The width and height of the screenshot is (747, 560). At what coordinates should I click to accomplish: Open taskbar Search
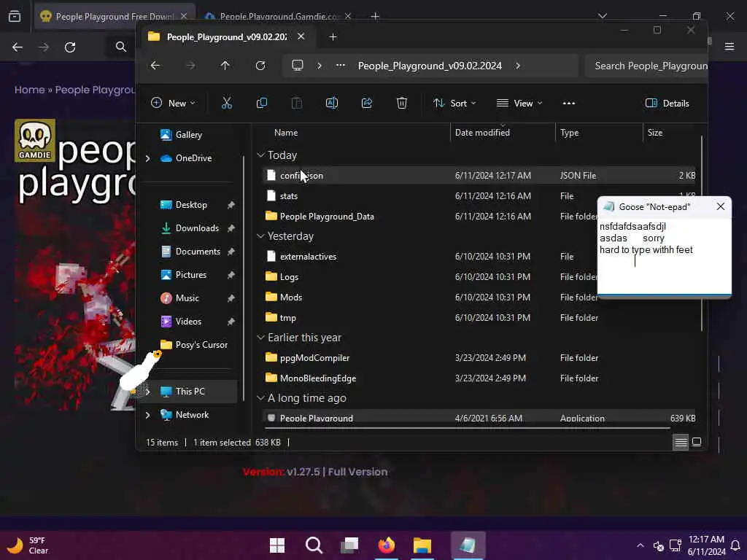[x=314, y=545]
